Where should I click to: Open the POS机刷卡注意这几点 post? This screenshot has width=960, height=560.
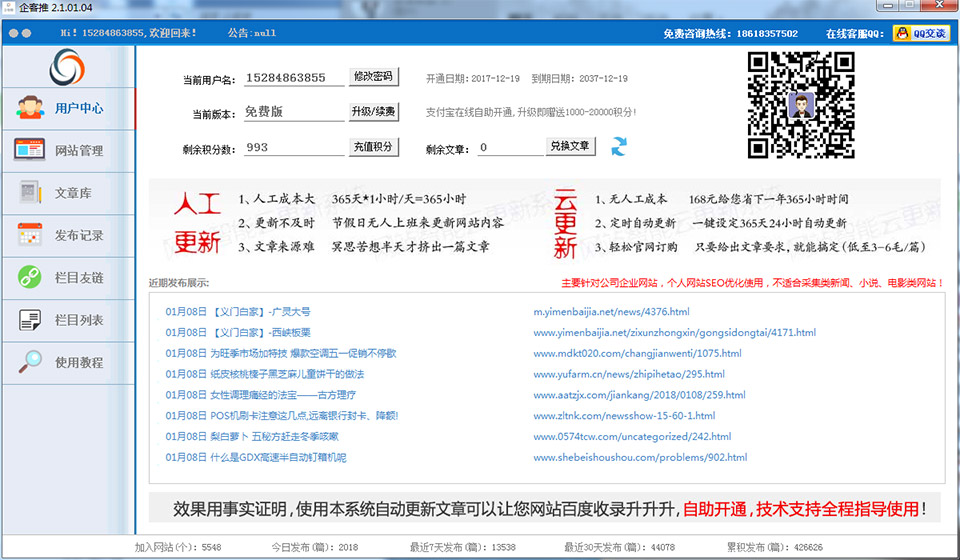click(x=282, y=416)
